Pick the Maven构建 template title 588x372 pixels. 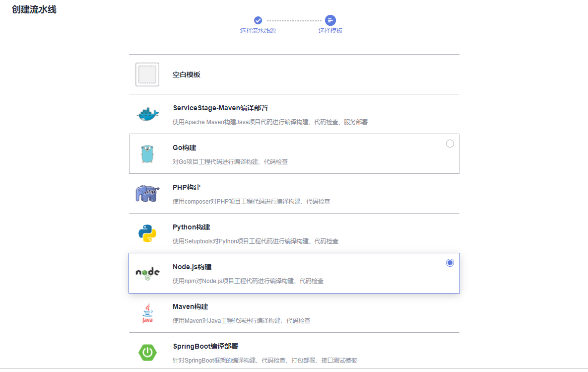(x=191, y=306)
